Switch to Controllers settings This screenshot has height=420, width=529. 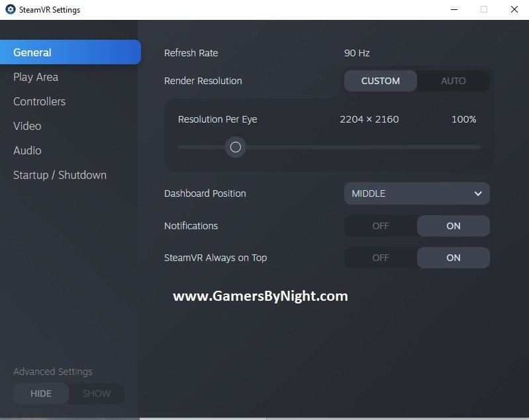tap(40, 101)
